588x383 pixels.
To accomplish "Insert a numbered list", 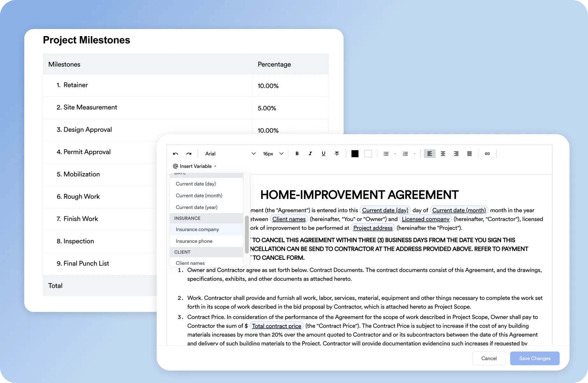I will (x=405, y=154).
